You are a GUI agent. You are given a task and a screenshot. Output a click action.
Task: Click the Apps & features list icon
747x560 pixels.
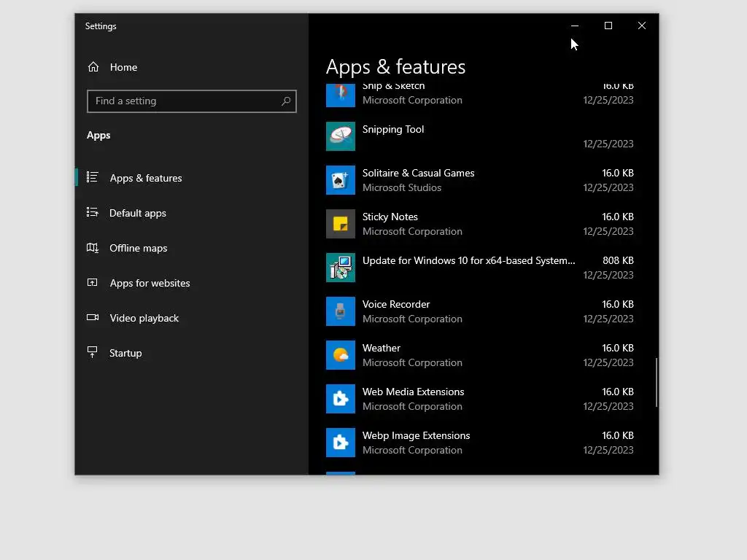pyautogui.click(x=93, y=178)
